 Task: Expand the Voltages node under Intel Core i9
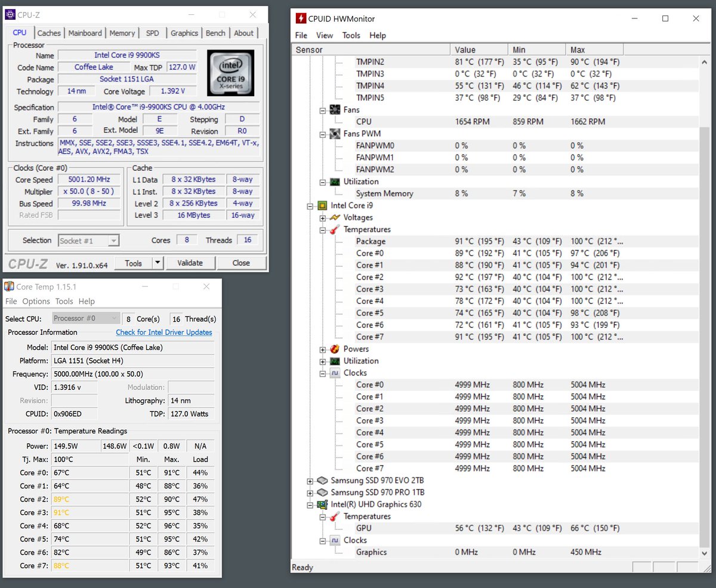click(x=323, y=217)
